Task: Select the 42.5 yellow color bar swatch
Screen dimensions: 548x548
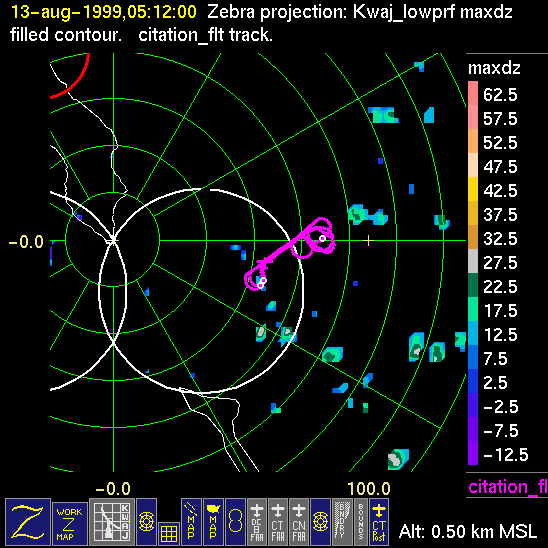Action: (473, 189)
